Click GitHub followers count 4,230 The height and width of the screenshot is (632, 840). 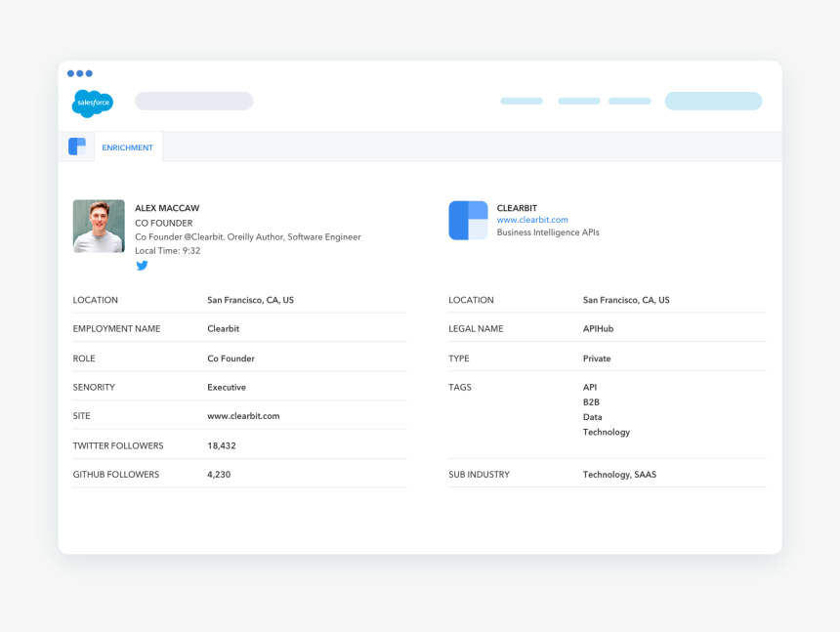coord(219,475)
